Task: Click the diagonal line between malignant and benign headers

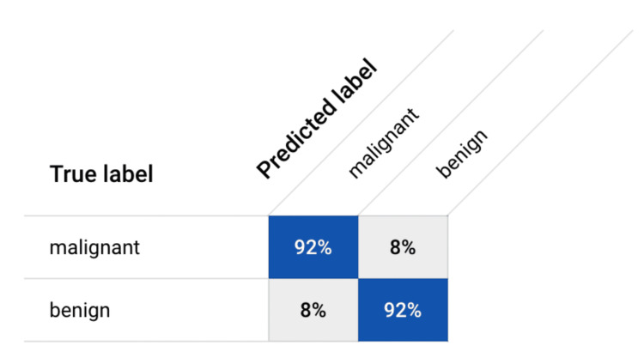Action: tap(451, 123)
